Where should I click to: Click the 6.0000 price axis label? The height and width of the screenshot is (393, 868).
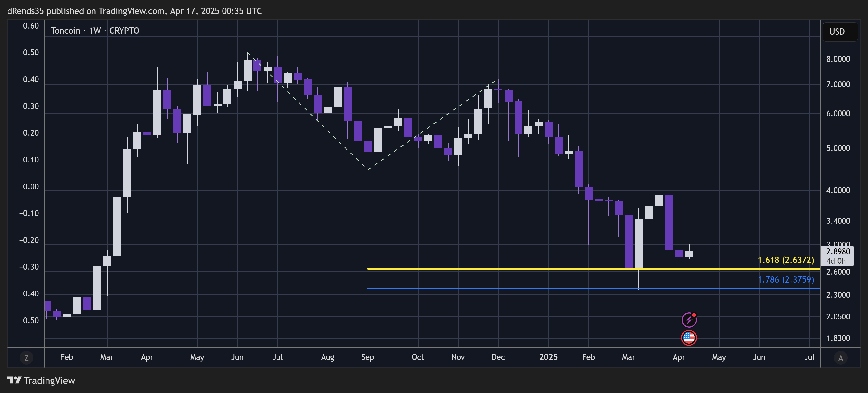tap(838, 113)
